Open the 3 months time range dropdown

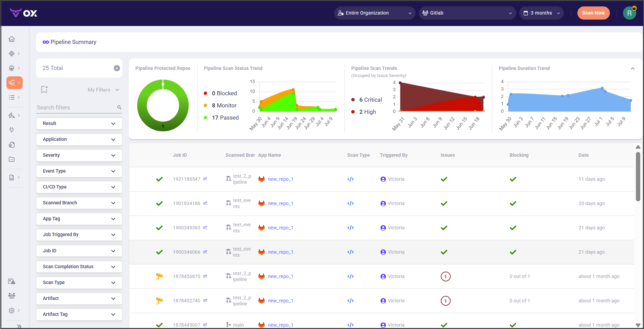[542, 13]
